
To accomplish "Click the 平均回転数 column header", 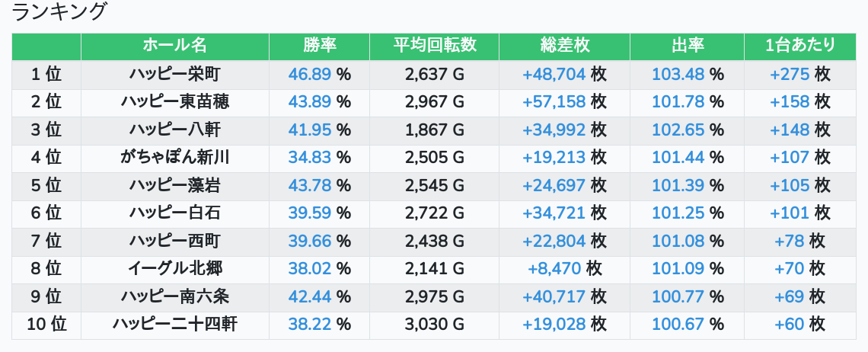I will pos(434,46).
